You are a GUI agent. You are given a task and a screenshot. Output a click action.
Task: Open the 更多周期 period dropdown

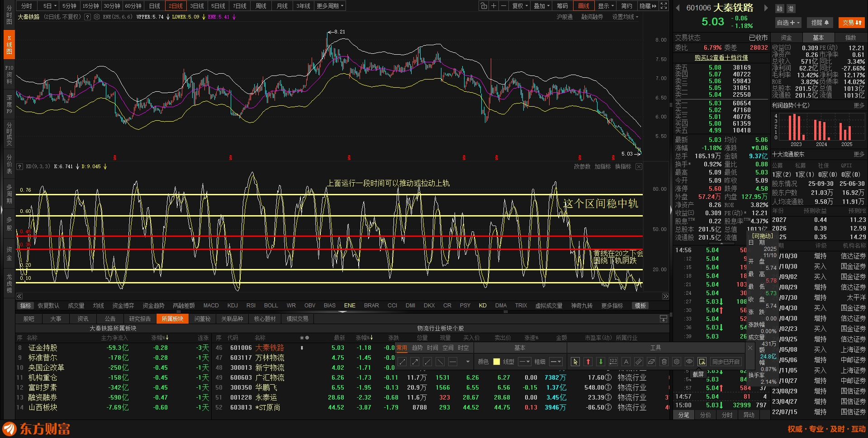330,6
